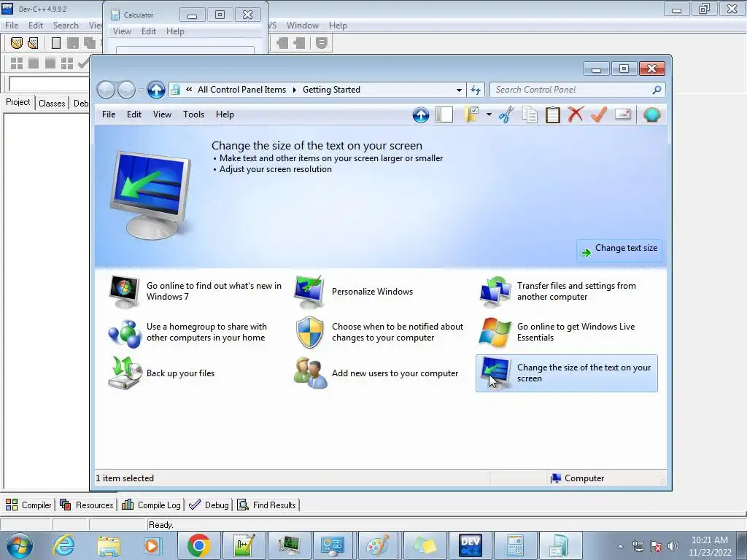
Task: Click the email envelope toolbar icon
Action: [x=623, y=114]
